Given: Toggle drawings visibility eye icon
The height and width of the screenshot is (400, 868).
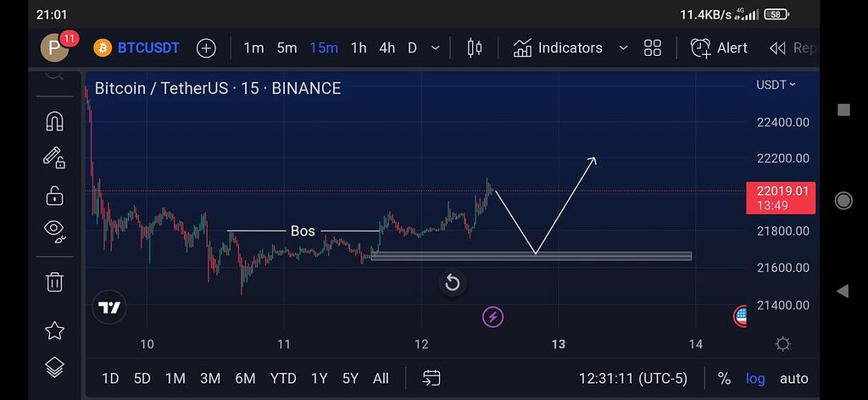Looking at the screenshot, I should click(x=54, y=229).
